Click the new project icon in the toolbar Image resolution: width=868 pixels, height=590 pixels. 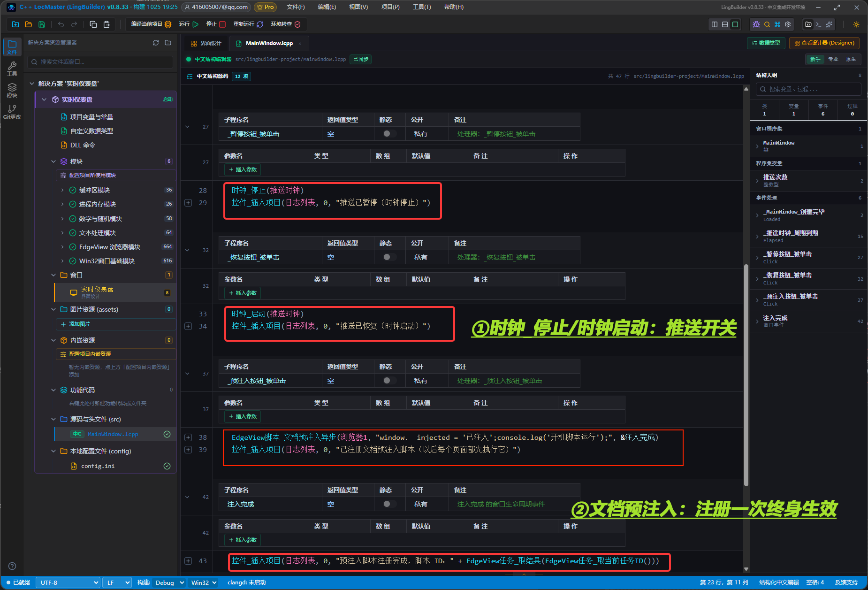click(x=15, y=24)
